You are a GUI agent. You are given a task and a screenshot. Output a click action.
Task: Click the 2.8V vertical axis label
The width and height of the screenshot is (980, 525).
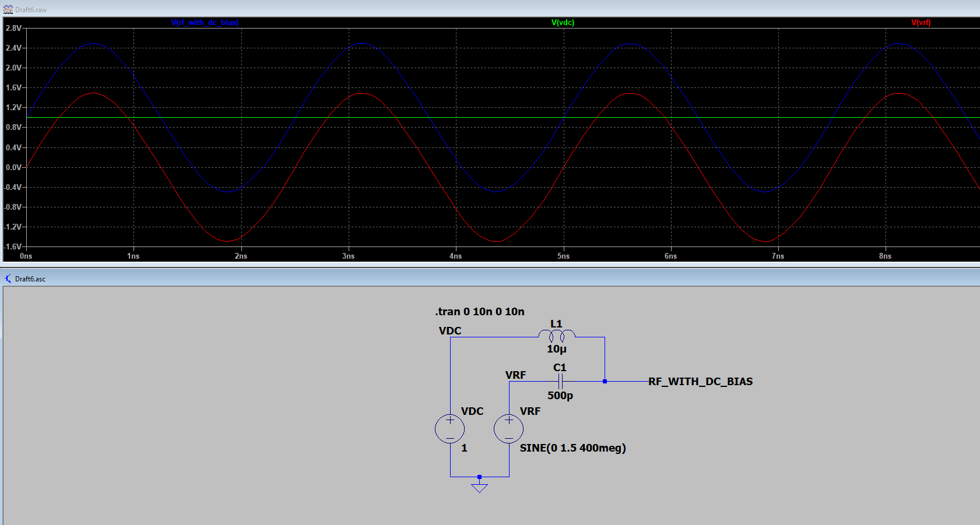13,28
